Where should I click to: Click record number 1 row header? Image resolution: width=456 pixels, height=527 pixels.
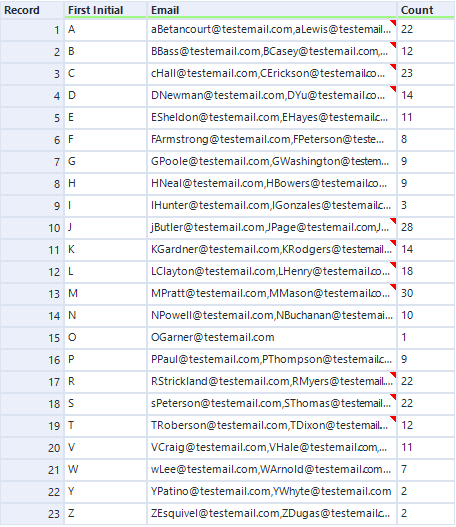(x=32, y=30)
